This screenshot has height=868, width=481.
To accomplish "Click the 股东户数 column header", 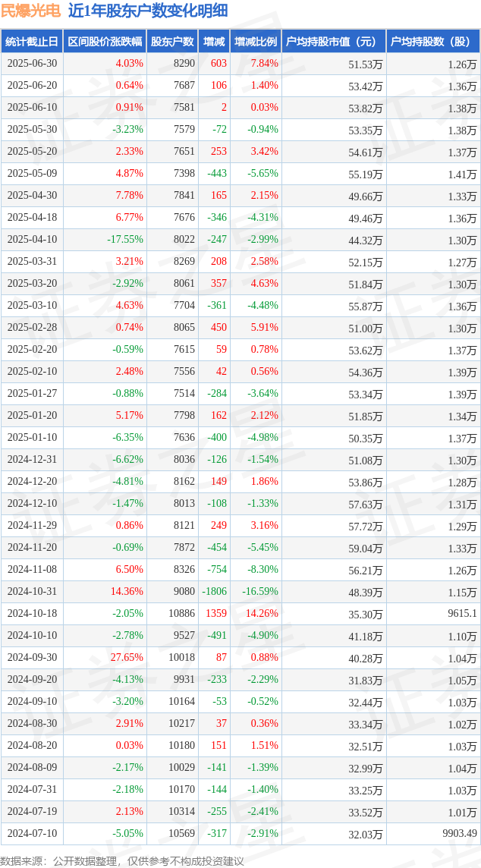I will point(172,42).
